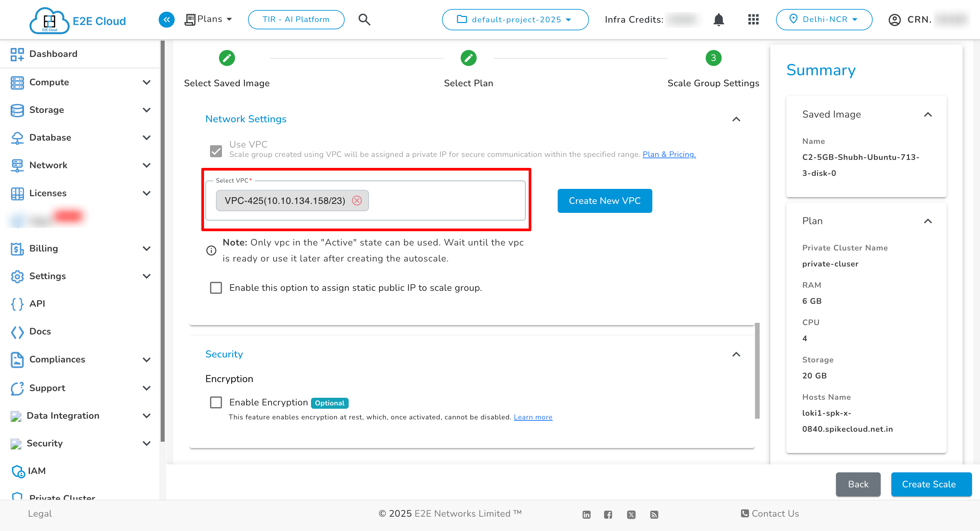980x531 pixels.
Task: Open the Dashboard sidebar item
Action: [53, 54]
